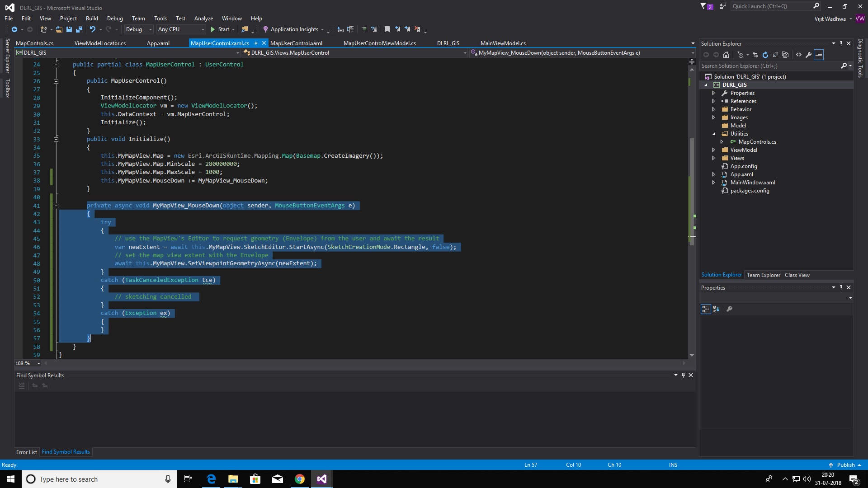Collapse the Initialize method outline
The image size is (868, 488).
tap(56, 139)
